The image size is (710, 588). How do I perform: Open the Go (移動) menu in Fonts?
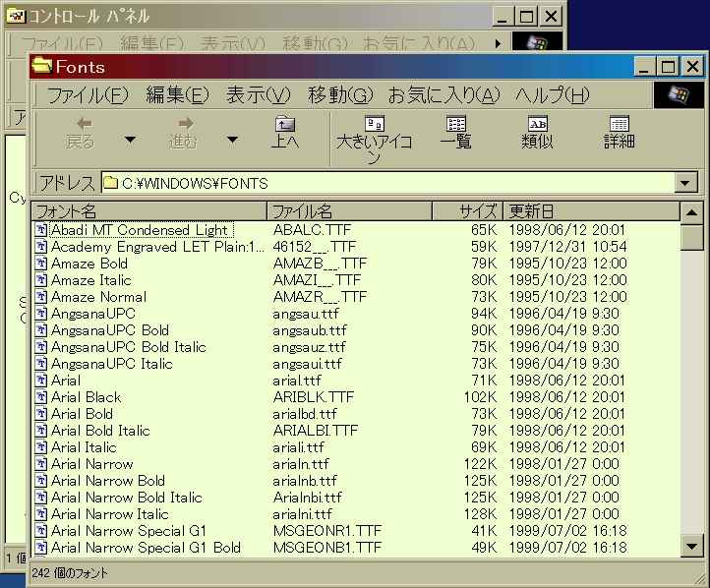point(340,95)
